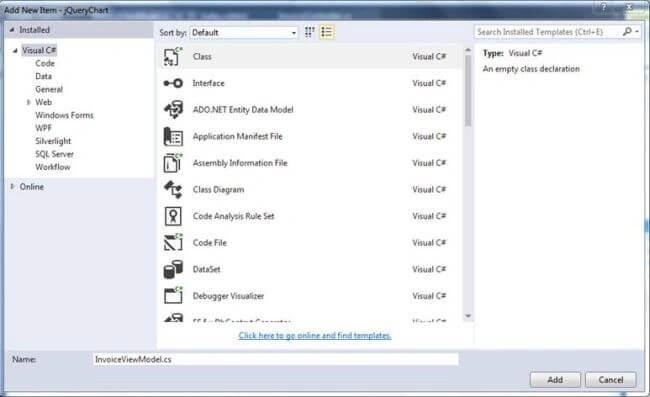Screen dimensions: 650x397
Task: Click the Help question mark button
Action: (604, 7)
